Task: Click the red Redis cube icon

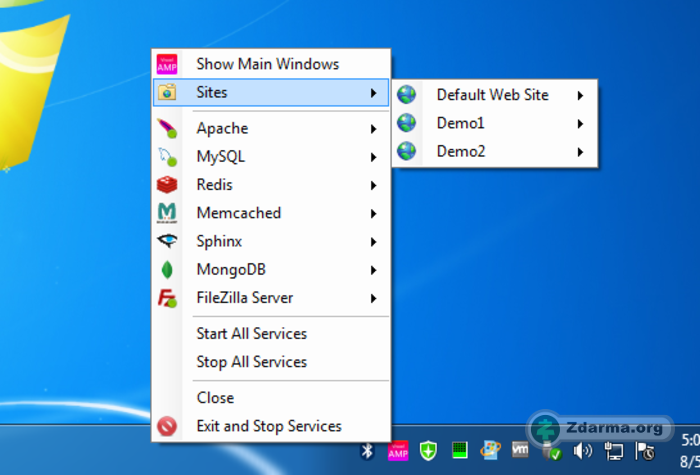Action: (167, 185)
